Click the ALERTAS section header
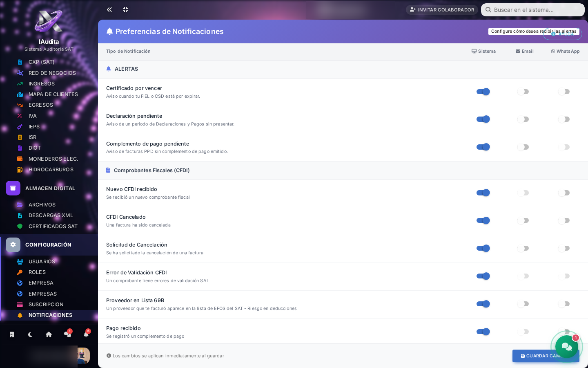Image resolution: width=588 pixels, height=368 pixels. (x=343, y=69)
